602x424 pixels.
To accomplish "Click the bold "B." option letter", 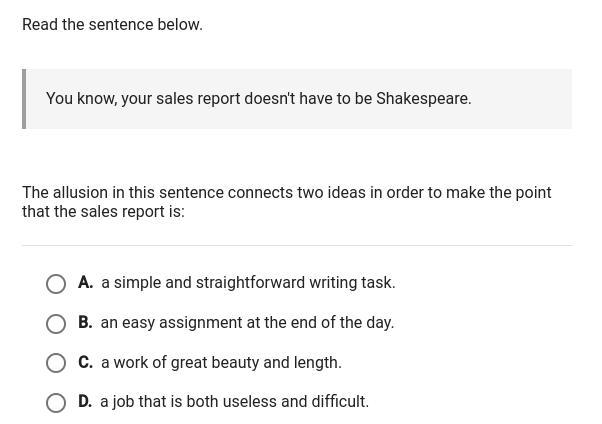I will tap(85, 323).
